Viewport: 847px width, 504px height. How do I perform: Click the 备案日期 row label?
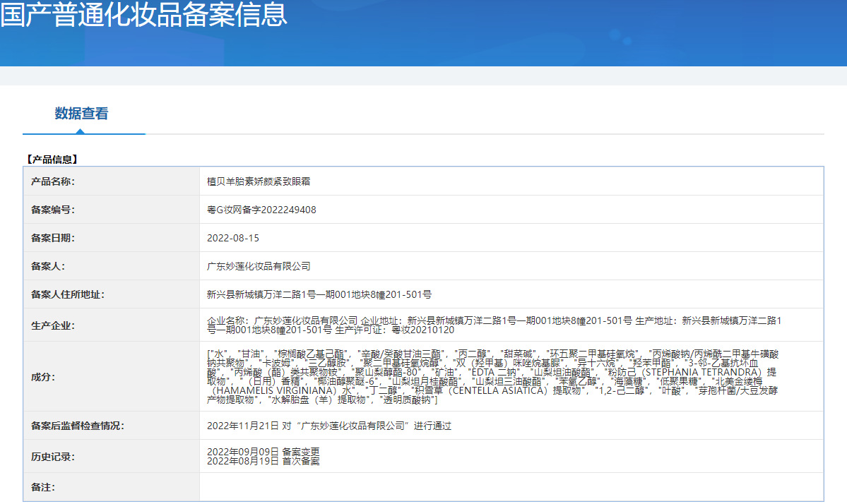click(x=54, y=238)
